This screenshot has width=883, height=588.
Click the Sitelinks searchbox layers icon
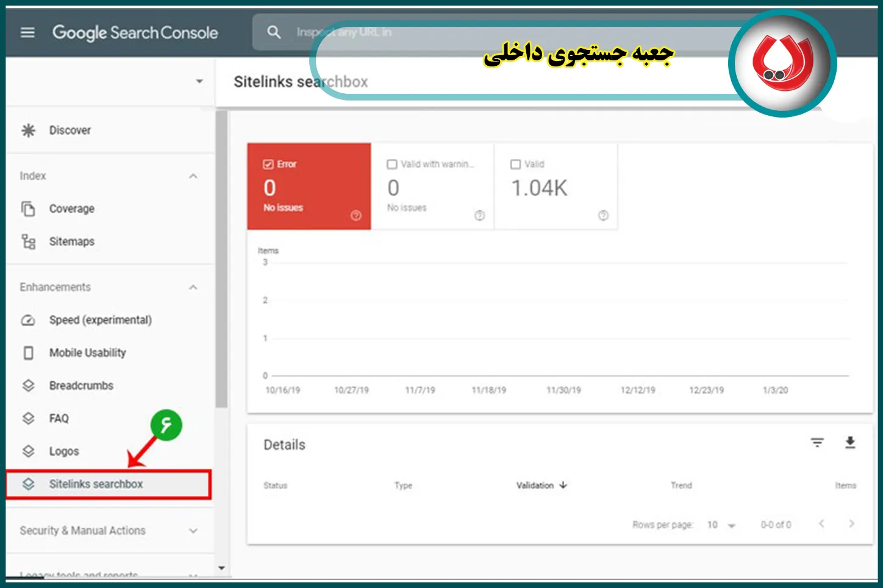point(28,484)
